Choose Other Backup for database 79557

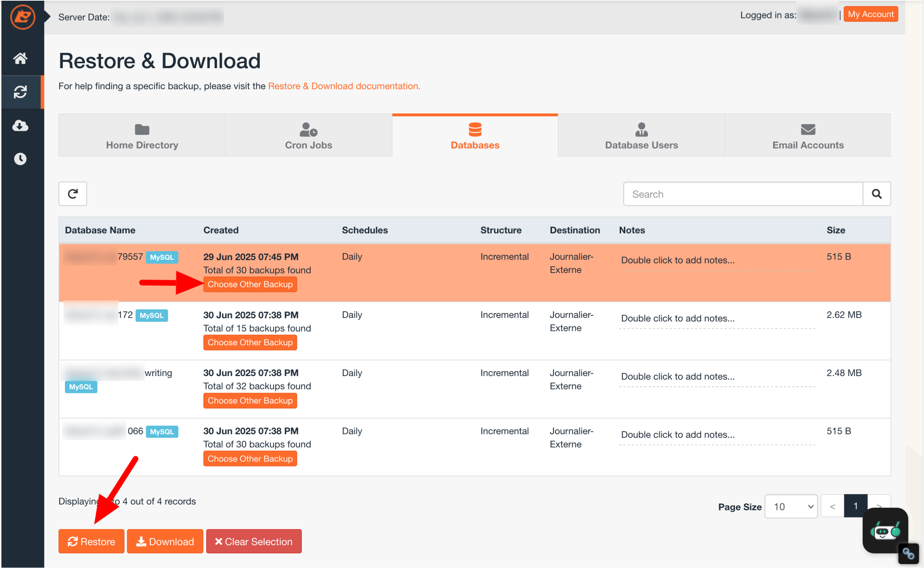click(x=250, y=284)
